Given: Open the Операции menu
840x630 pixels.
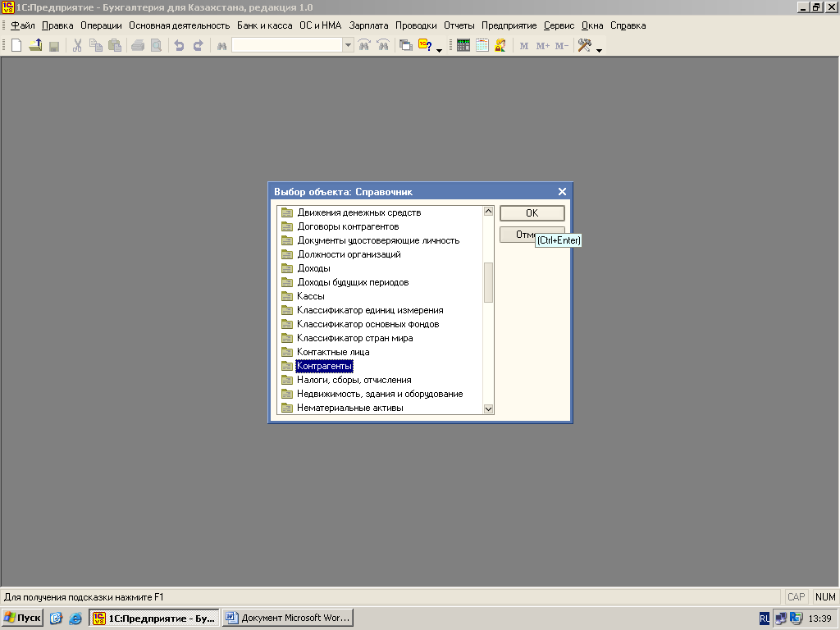Looking at the screenshot, I should coord(101,25).
